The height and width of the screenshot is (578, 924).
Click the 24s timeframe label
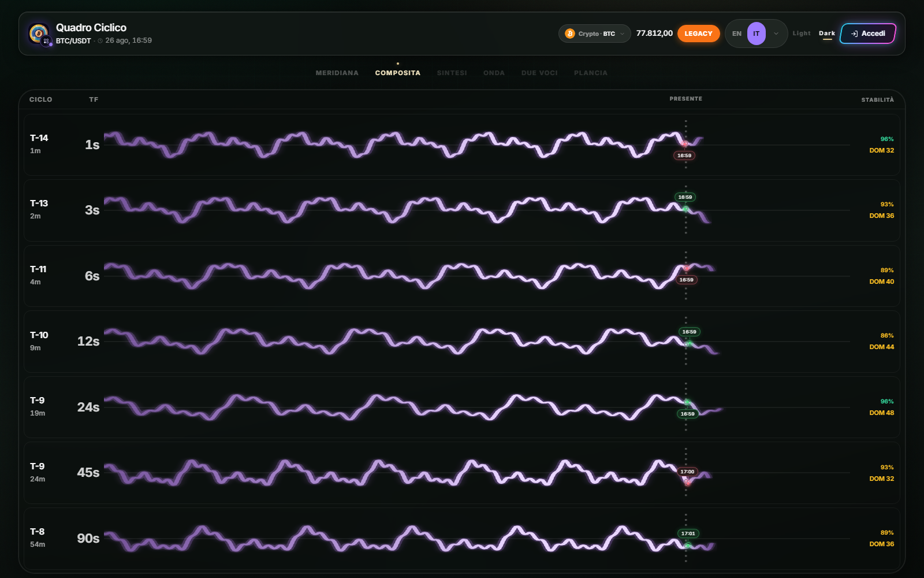(x=88, y=407)
